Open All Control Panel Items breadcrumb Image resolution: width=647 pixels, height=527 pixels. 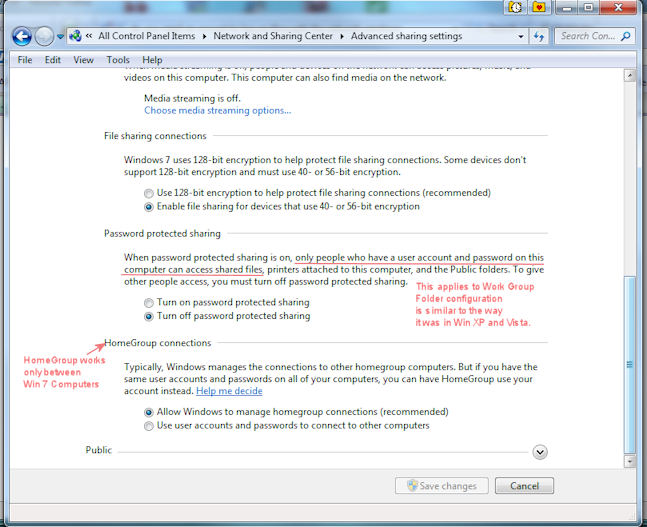146,36
